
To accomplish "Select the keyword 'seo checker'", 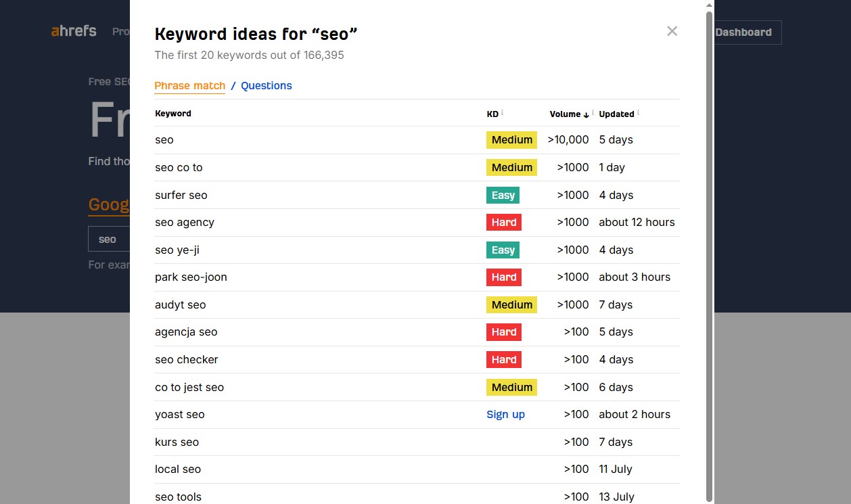I will [x=187, y=360].
